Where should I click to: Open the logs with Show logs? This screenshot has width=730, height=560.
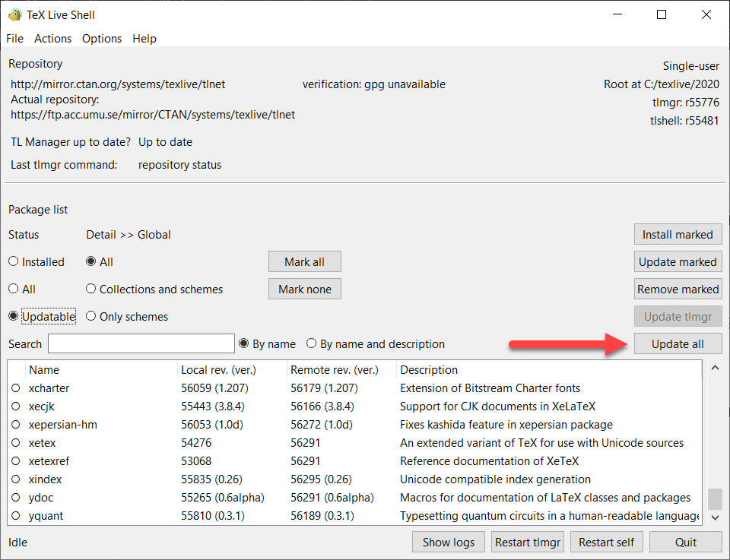coord(448,542)
